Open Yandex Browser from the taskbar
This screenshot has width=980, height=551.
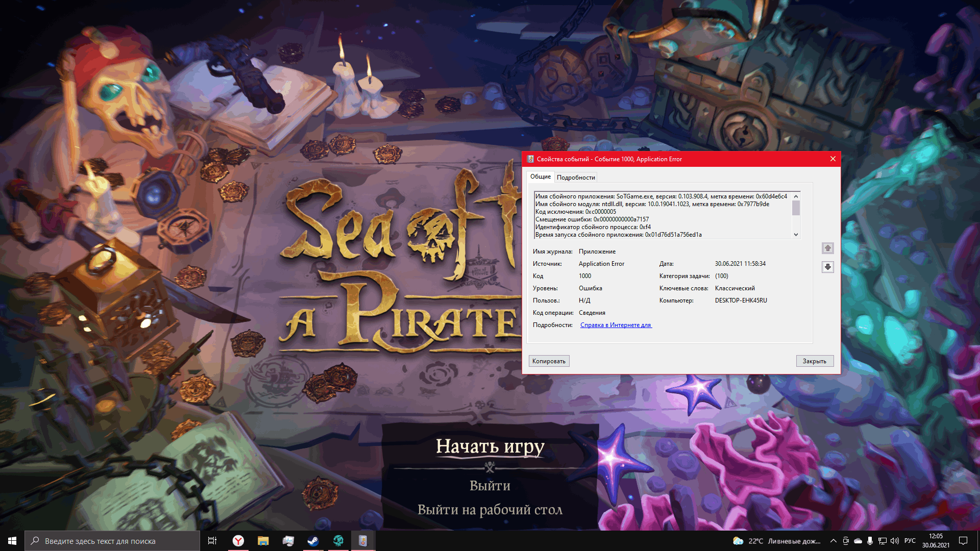point(238,541)
